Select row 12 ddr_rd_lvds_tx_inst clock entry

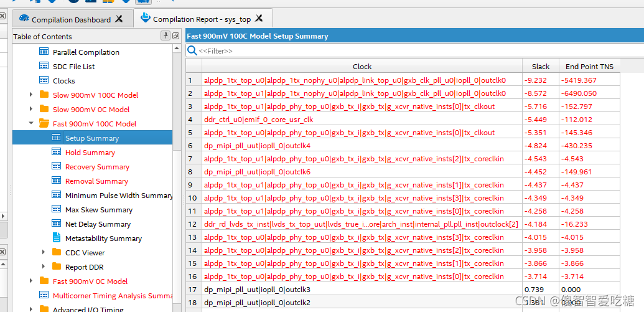pos(362,224)
